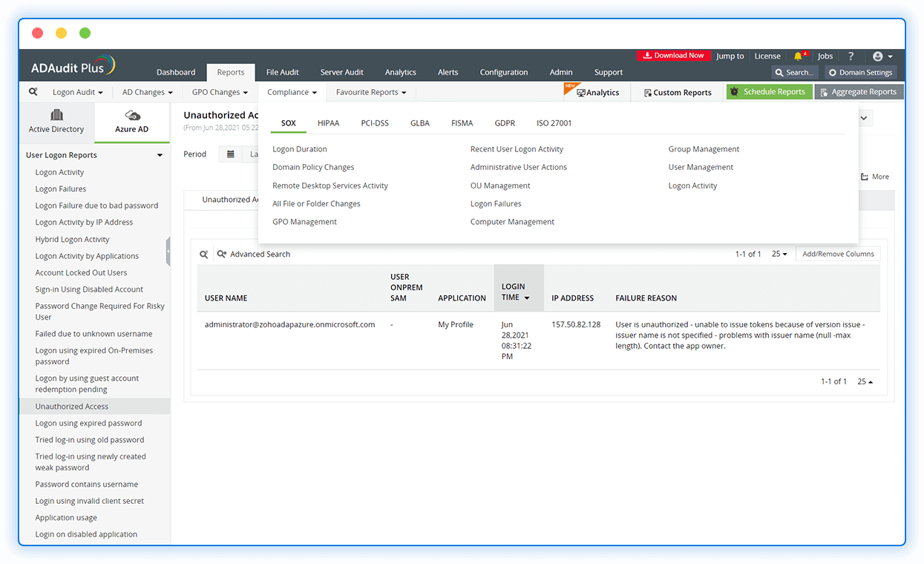This screenshot has width=924, height=564.
Task: Open the calendar picker next to Period
Action: tap(230, 154)
